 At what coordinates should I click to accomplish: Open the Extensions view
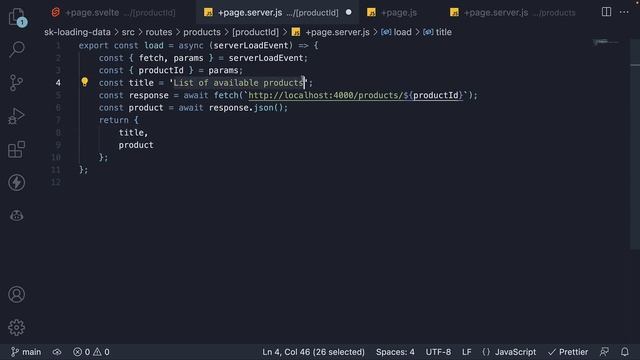pos(17,149)
